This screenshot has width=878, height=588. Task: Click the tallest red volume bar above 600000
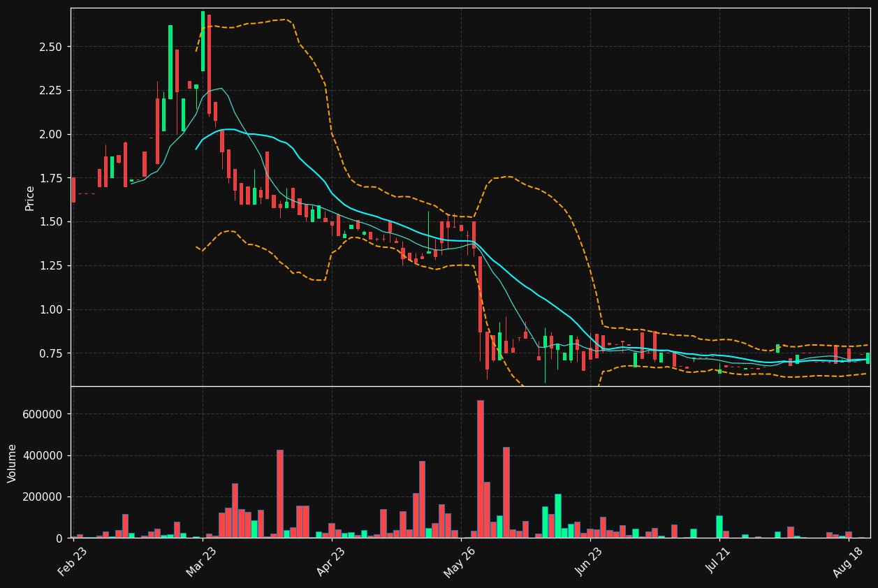tap(480, 469)
